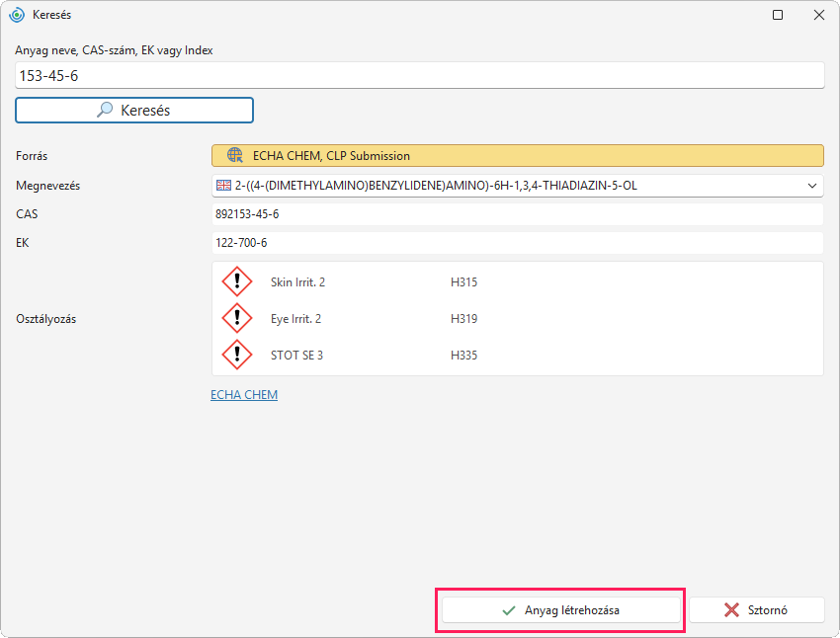The width and height of the screenshot is (840, 638).
Task: Click the Skin Irrit. 2 exclamation pictogram
Action: pos(237,281)
